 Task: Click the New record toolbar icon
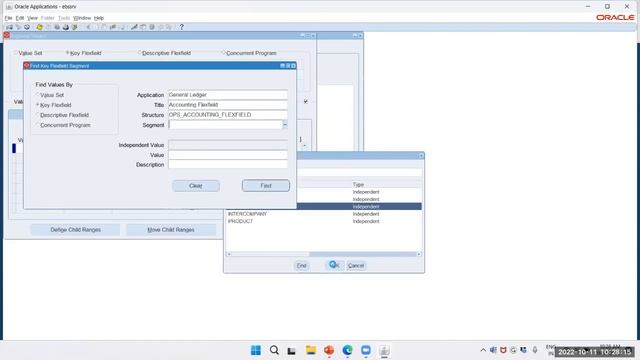point(9,27)
